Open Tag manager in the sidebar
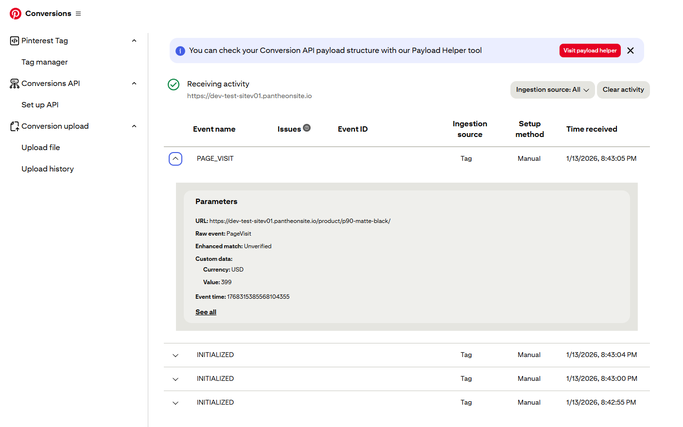 click(45, 62)
